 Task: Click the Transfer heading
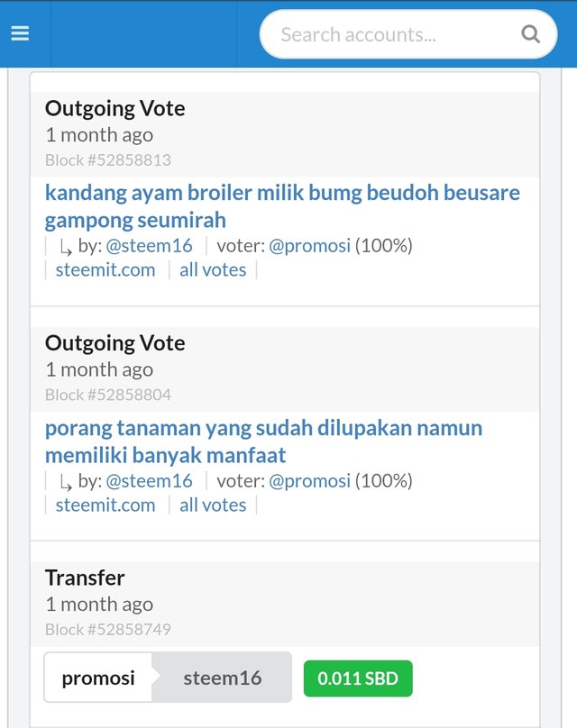click(x=85, y=578)
